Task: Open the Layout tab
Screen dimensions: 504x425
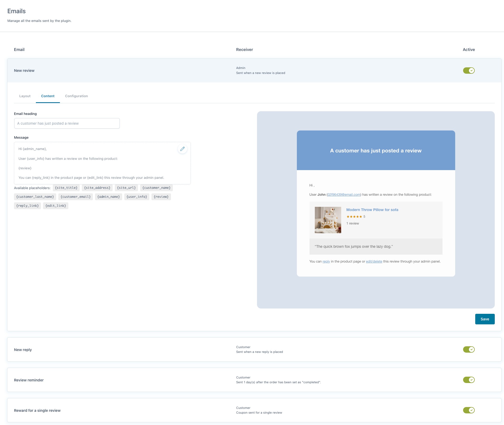Action: click(25, 96)
